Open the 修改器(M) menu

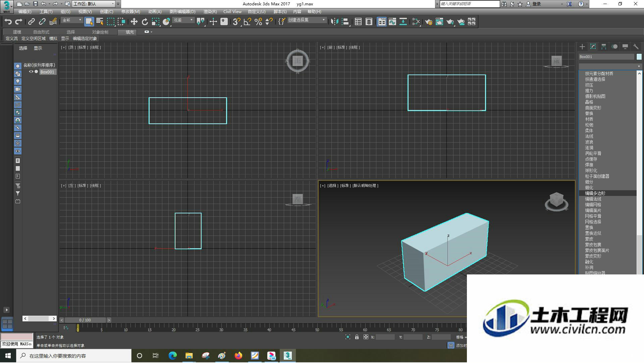(x=130, y=12)
